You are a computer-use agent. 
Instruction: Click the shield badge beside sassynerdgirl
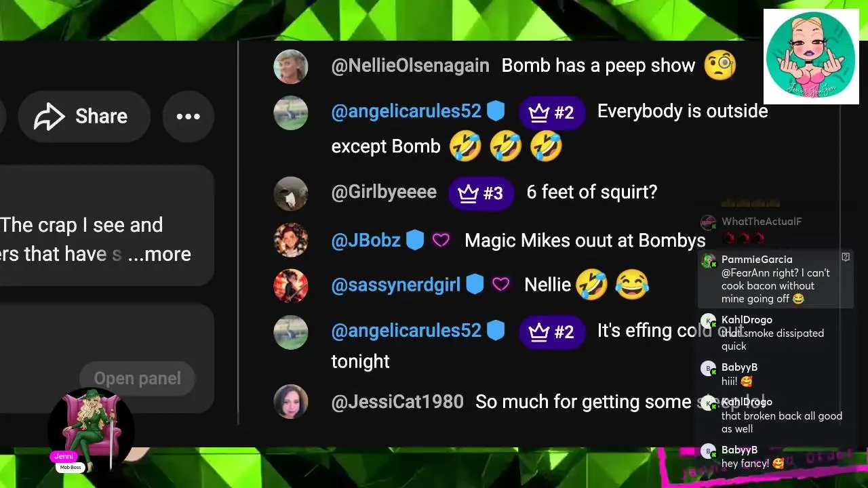pyautogui.click(x=475, y=285)
